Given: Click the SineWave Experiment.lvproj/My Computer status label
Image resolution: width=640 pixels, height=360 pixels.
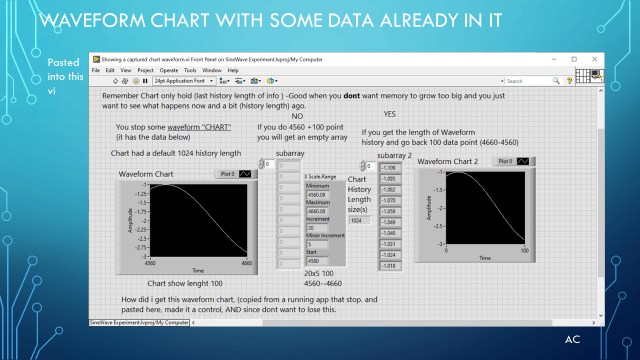Looking at the screenshot, I should click(x=139, y=322).
